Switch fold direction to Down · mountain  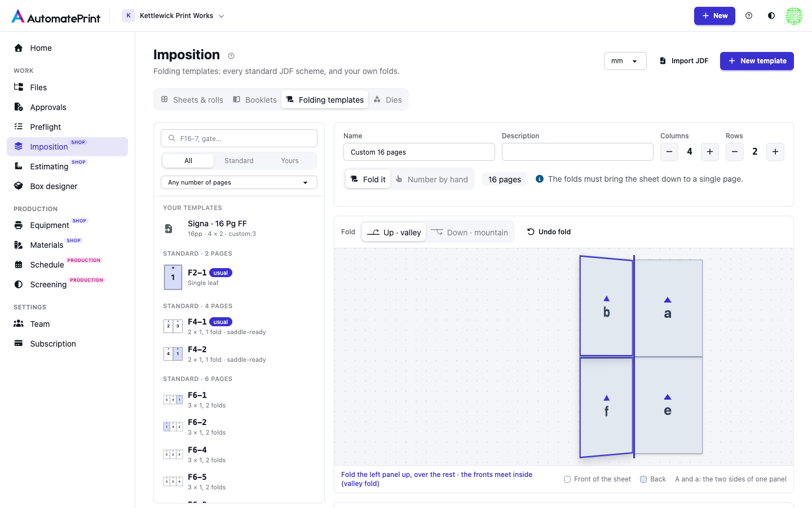point(470,232)
